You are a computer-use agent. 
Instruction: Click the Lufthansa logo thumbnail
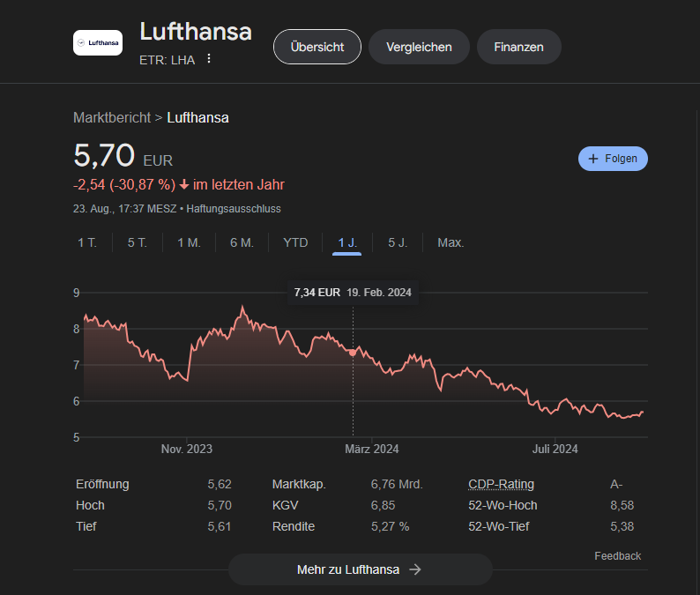[98, 43]
